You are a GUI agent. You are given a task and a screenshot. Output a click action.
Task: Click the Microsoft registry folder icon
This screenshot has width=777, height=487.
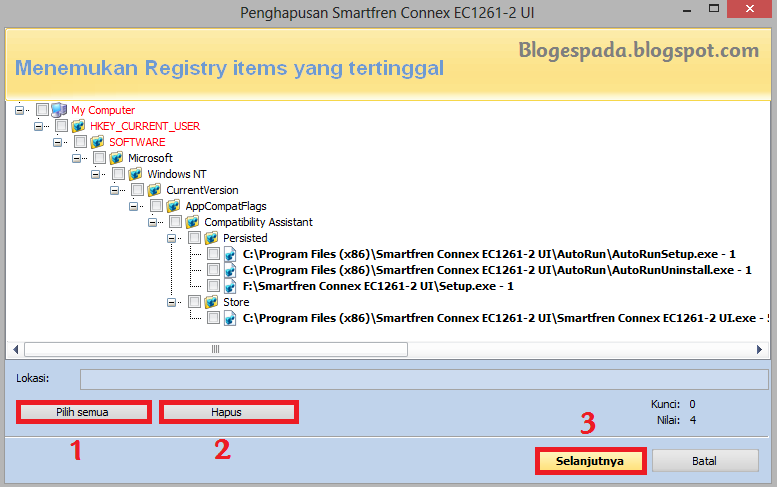(116, 158)
